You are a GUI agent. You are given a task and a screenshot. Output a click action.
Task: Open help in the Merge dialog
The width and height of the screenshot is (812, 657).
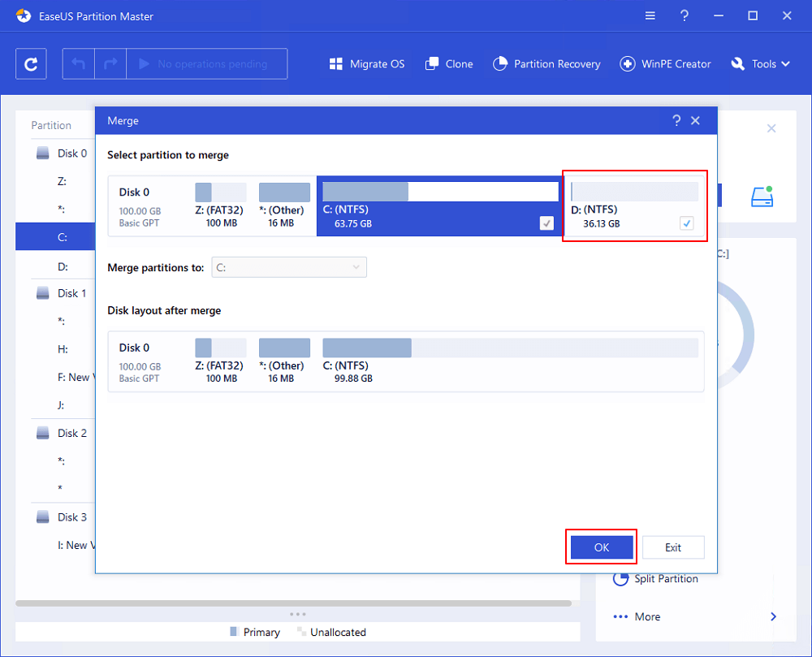[676, 121]
